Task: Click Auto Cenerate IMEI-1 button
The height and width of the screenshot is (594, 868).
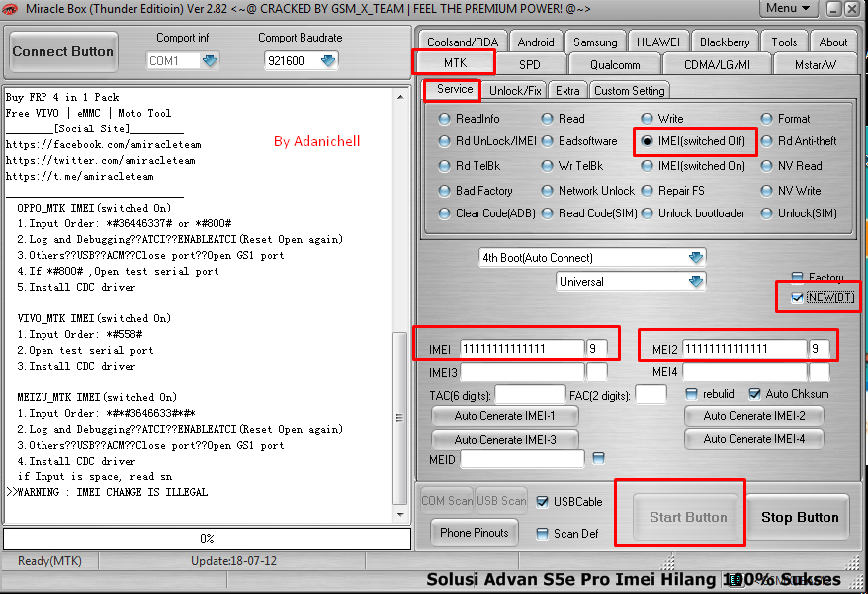Action: pos(505,416)
